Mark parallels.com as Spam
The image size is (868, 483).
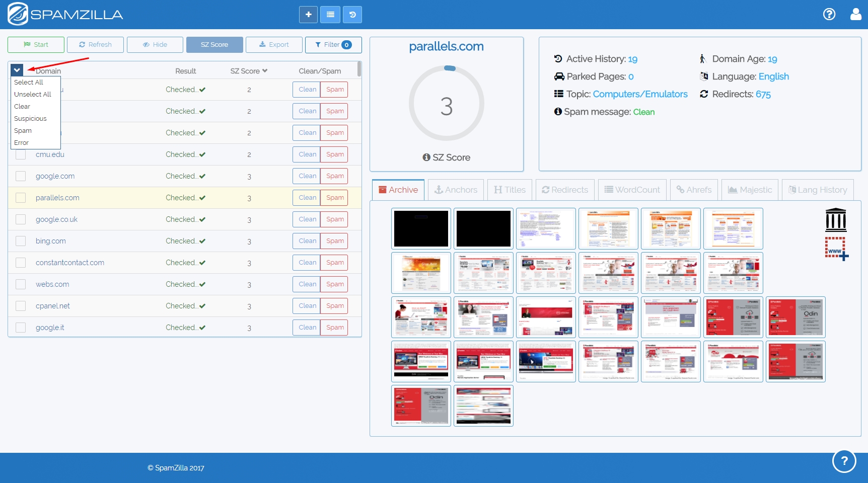coord(335,198)
